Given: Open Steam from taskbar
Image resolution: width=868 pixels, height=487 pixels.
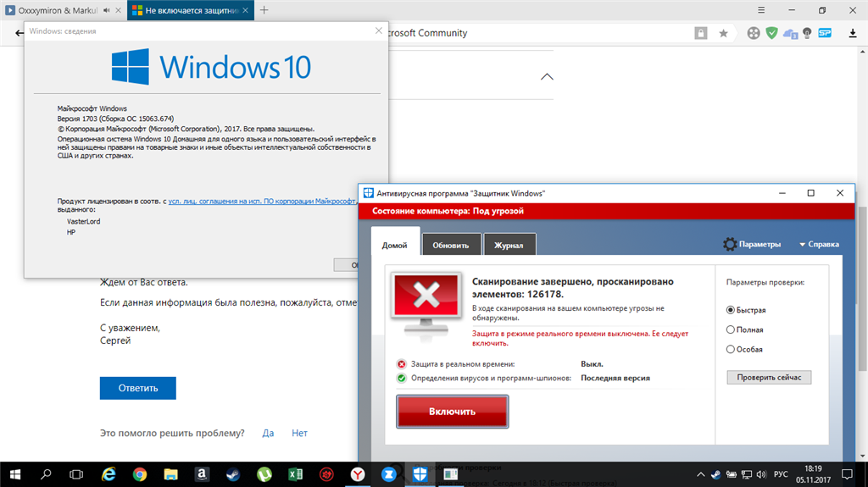Looking at the screenshot, I should [233, 474].
